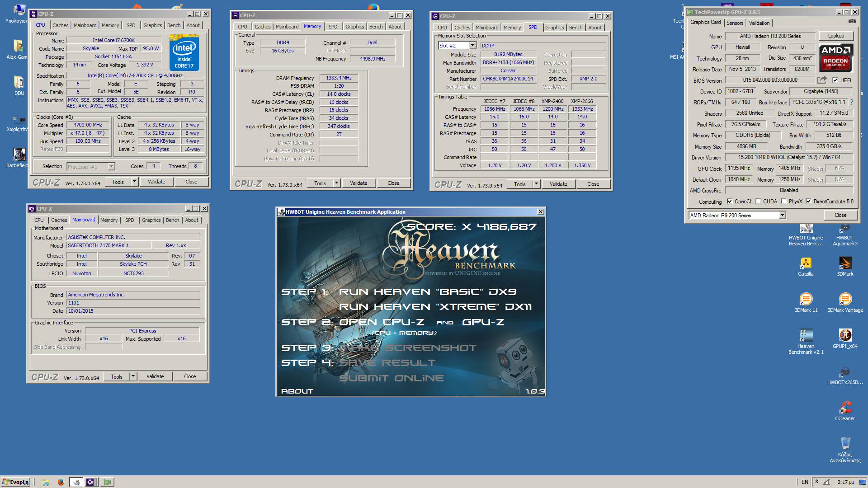Viewport: 868px width, 488px height.
Task: Open Graphics tab in CPU-Z Memory window
Action: (x=354, y=27)
